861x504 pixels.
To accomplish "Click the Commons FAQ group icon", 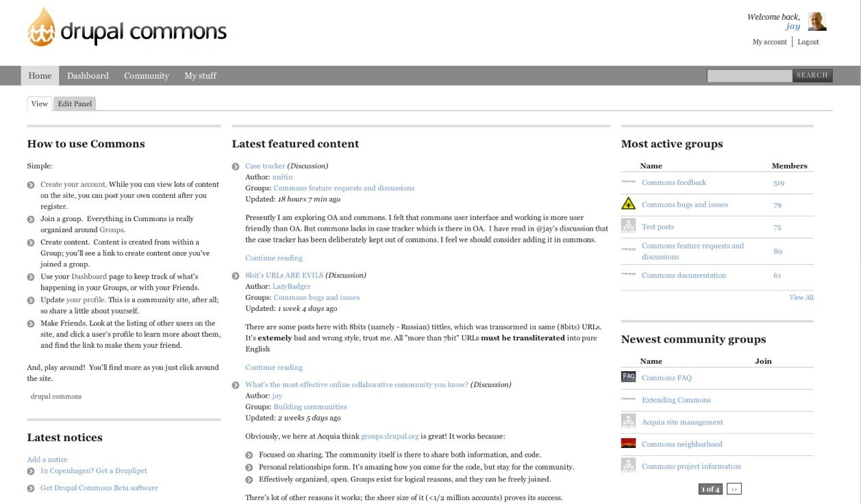I will [628, 377].
